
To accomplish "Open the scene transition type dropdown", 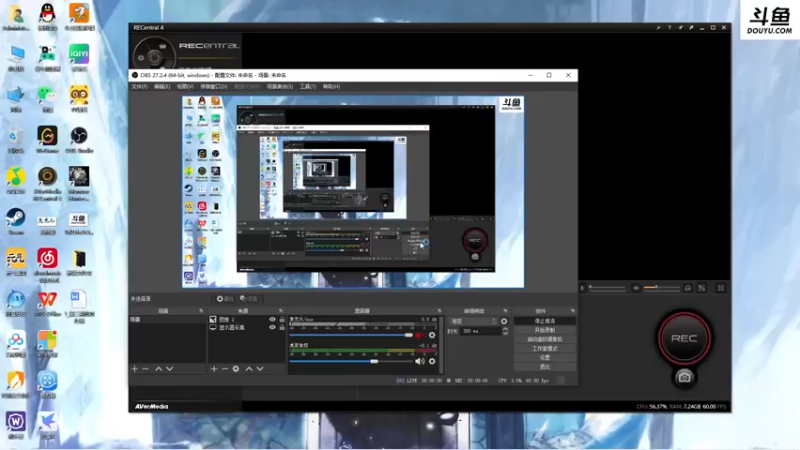I will [x=472, y=321].
